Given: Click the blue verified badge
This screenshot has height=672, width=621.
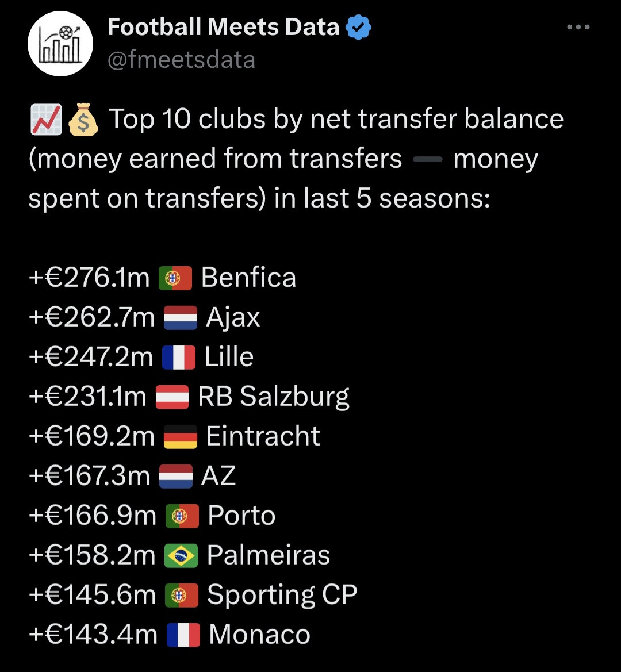Looking at the screenshot, I should tap(359, 28).
